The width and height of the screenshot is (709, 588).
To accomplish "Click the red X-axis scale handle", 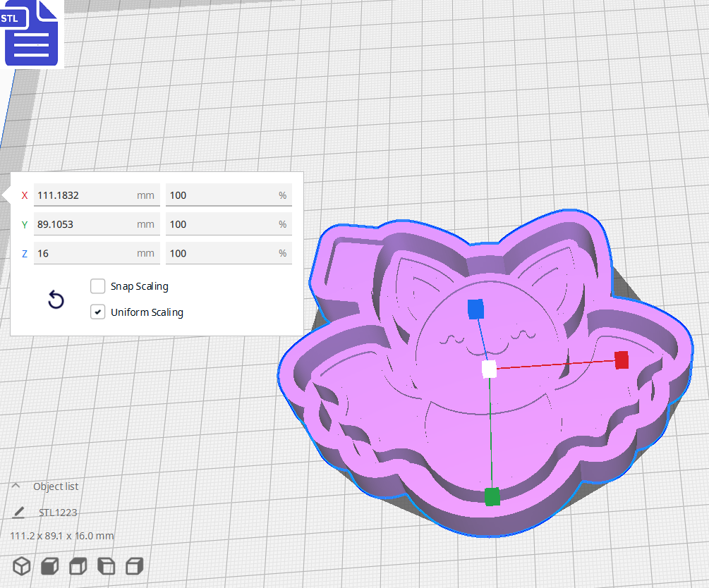I will pos(623,361).
